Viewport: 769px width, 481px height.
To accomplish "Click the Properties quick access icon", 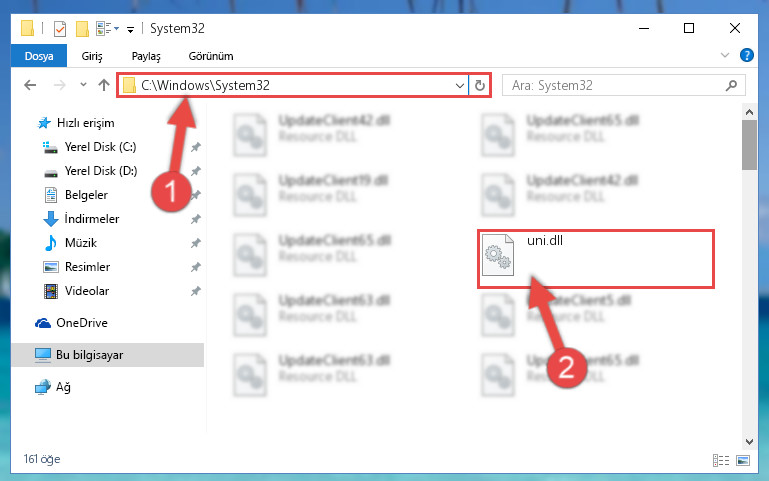I will [x=60, y=29].
